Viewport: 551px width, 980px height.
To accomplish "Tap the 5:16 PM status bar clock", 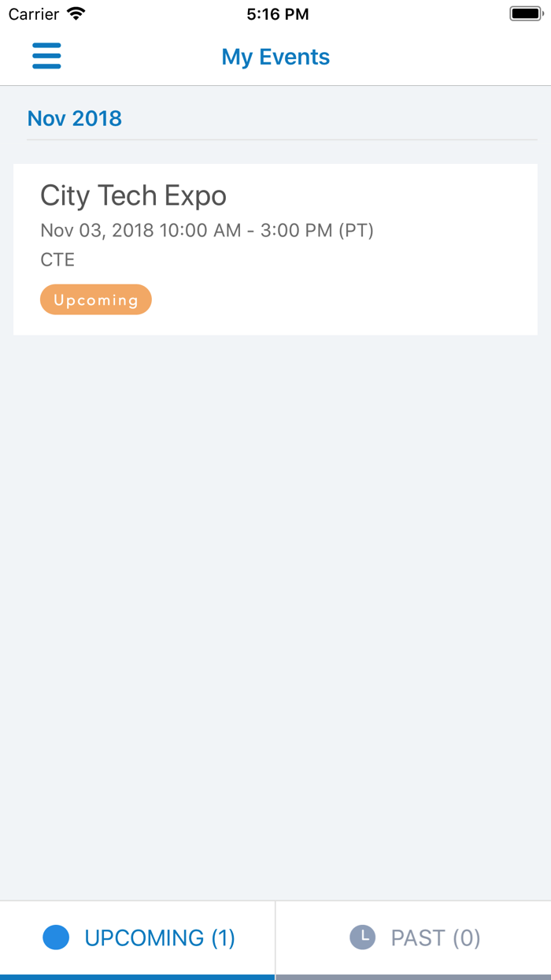I will [279, 13].
